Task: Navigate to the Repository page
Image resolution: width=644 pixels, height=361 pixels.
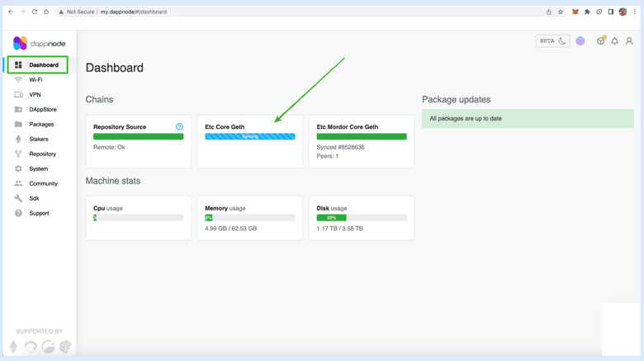Action: click(x=42, y=154)
